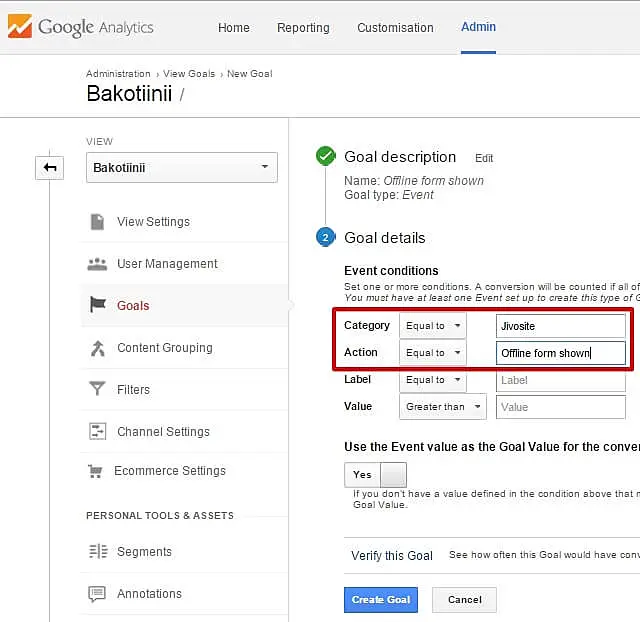
Task: Toggle the Event value Yes switch
Action: 375,475
